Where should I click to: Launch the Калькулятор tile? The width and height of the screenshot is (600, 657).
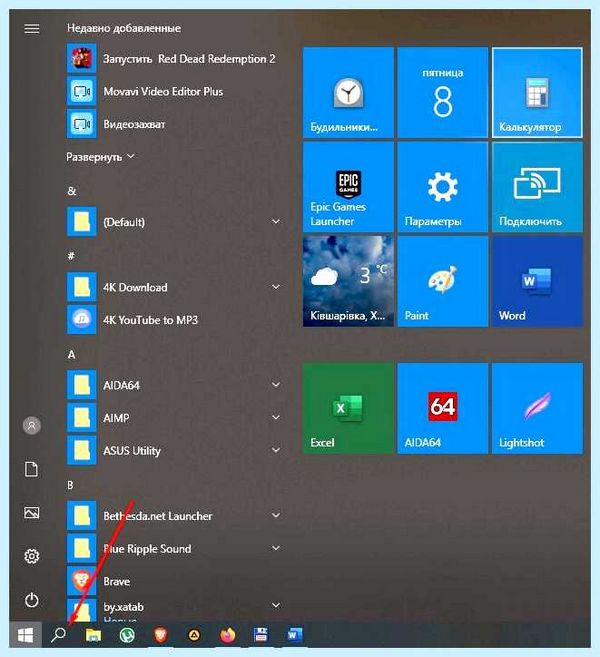pos(537,92)
